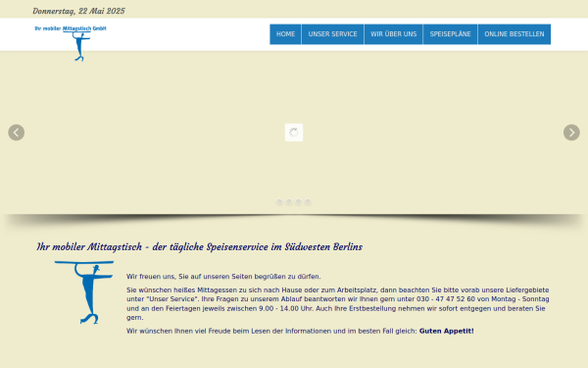Select the third slideshow dot
588x368 pixels.
pyautogui.click(x=298, y=202)
